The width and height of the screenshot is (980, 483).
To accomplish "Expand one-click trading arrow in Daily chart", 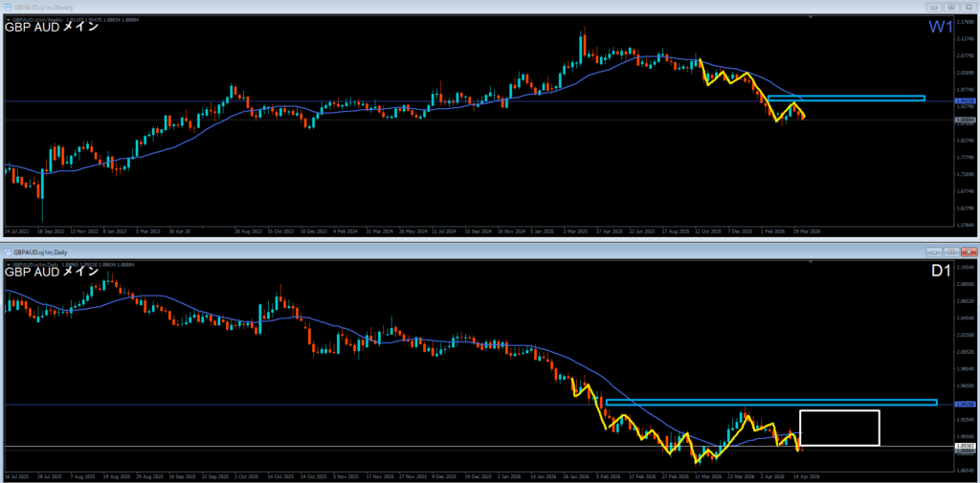I will point(7,264).
